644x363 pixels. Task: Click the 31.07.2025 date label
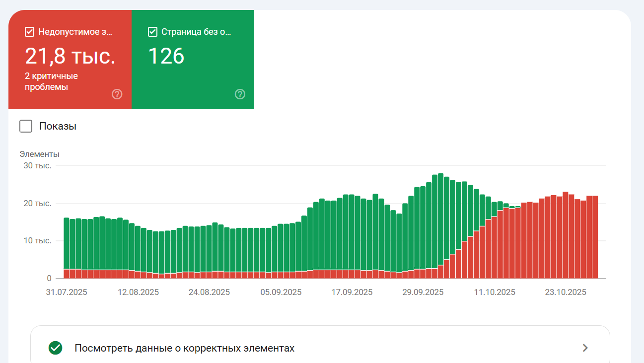(67, 292)
